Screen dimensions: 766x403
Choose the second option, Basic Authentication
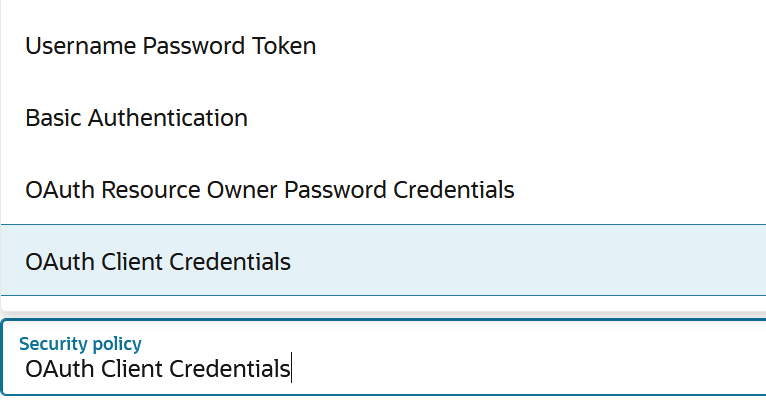(x=137, y=118)
